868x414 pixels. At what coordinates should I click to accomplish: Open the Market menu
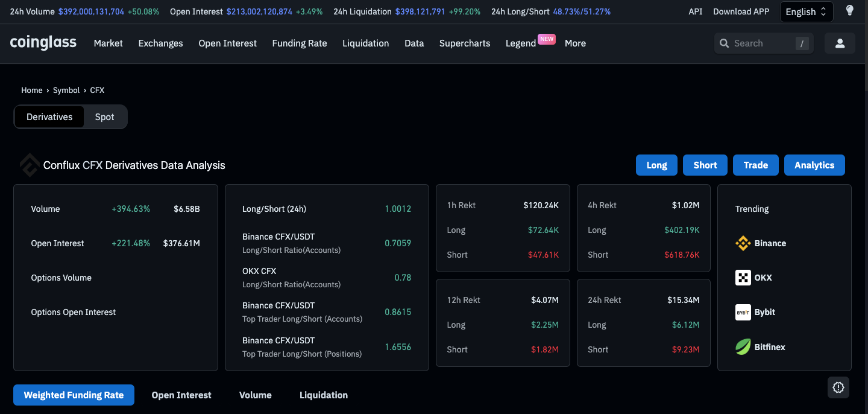(108, 43)
